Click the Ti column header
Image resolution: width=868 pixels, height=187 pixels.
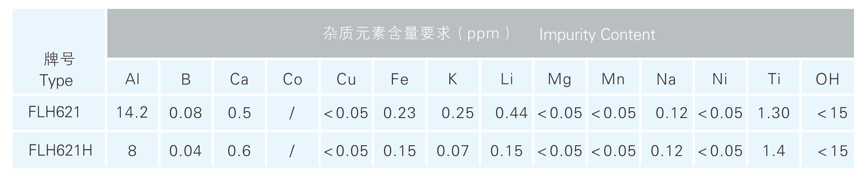(x=773, y=79)
